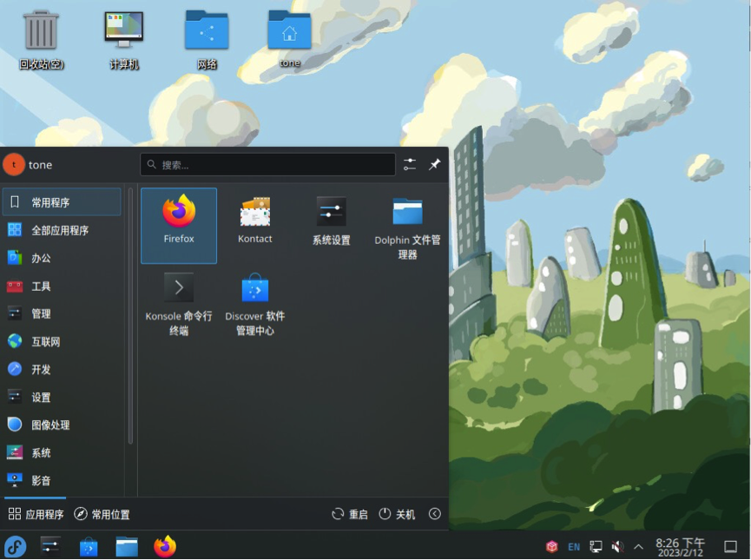The image size is (751, 560).
Task: Expand more session options arrow
Action: pos(435,514)
